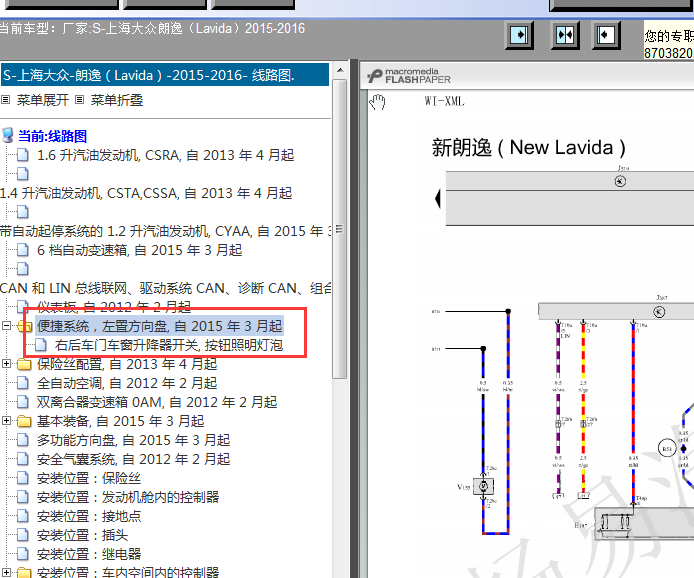Select the hand pan tool in FlashPaper
The image size is (694, 578).
(377, 102)
